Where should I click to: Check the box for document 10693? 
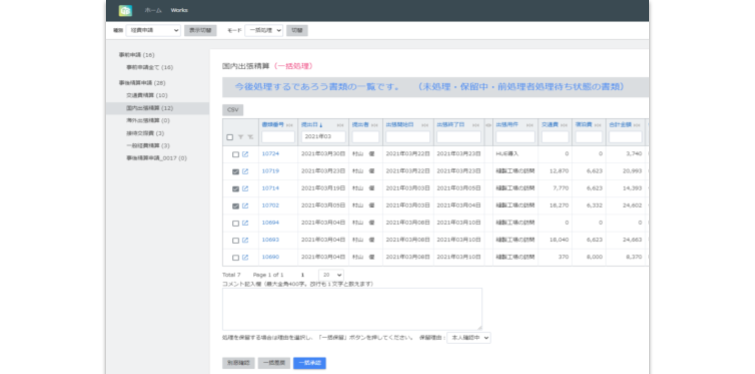[x=235, y=241]
